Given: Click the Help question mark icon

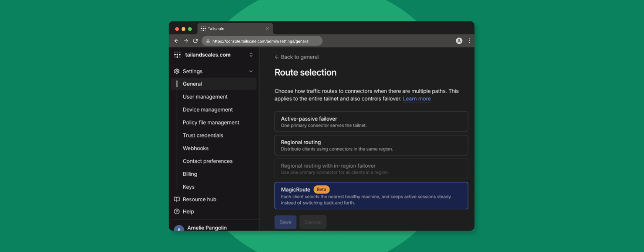Looking at the screenshot, I should pos(177,212).
